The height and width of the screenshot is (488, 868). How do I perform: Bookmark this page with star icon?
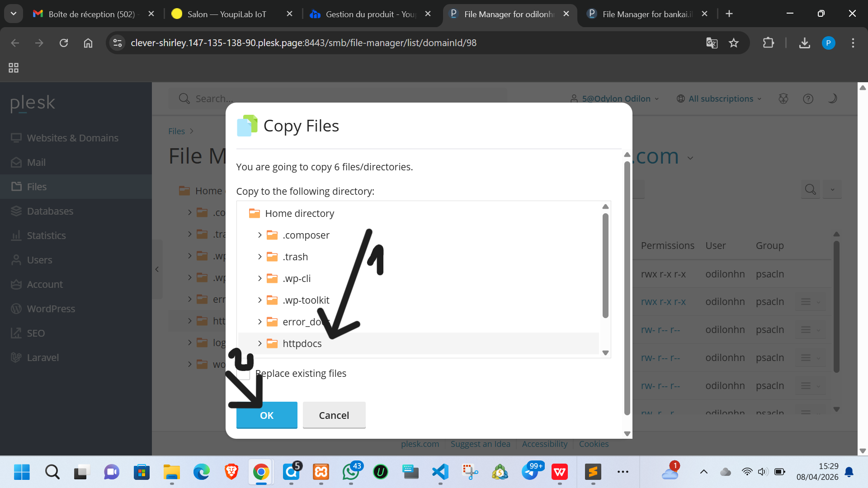click(x=733, y=43)
